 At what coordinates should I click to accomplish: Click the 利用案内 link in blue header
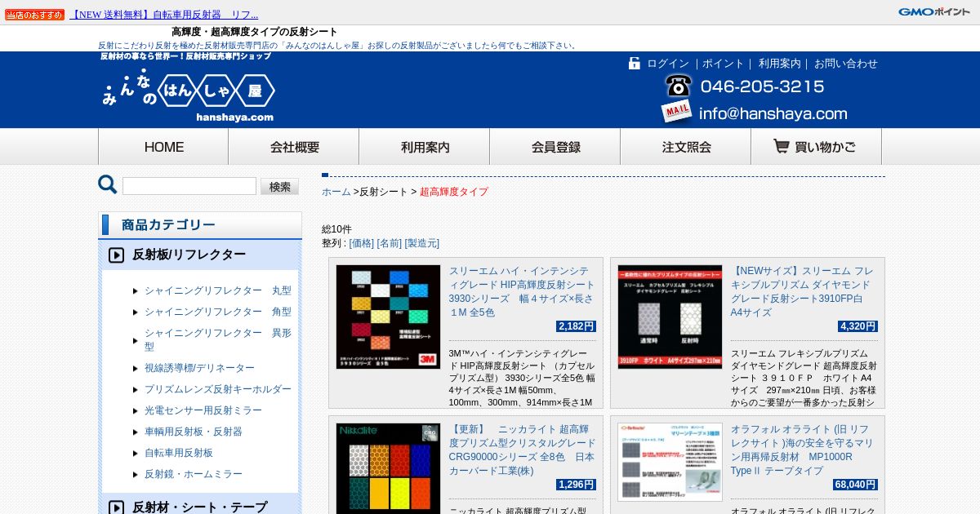[x=779, y=64]
